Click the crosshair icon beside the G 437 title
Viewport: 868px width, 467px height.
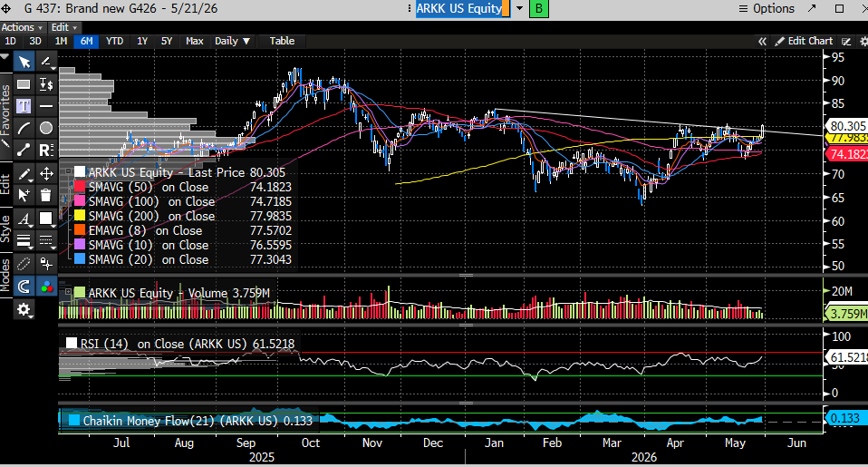pos(5,9)
